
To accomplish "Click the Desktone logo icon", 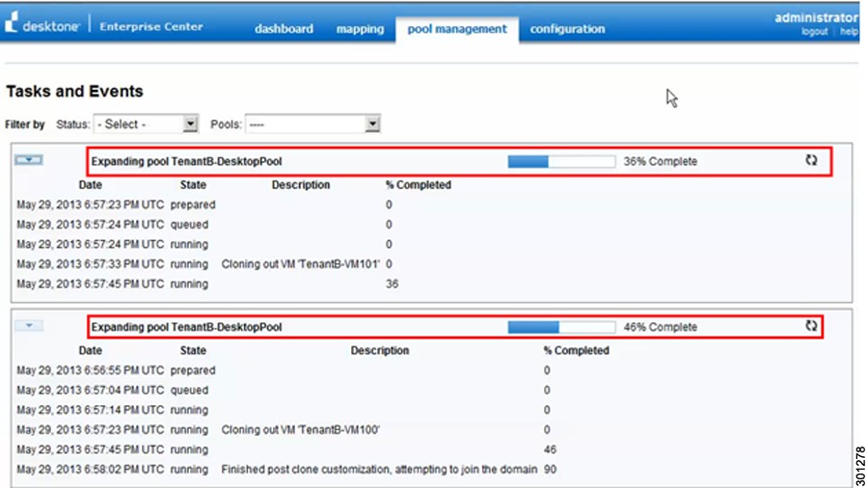I will (x=11, y=23).
